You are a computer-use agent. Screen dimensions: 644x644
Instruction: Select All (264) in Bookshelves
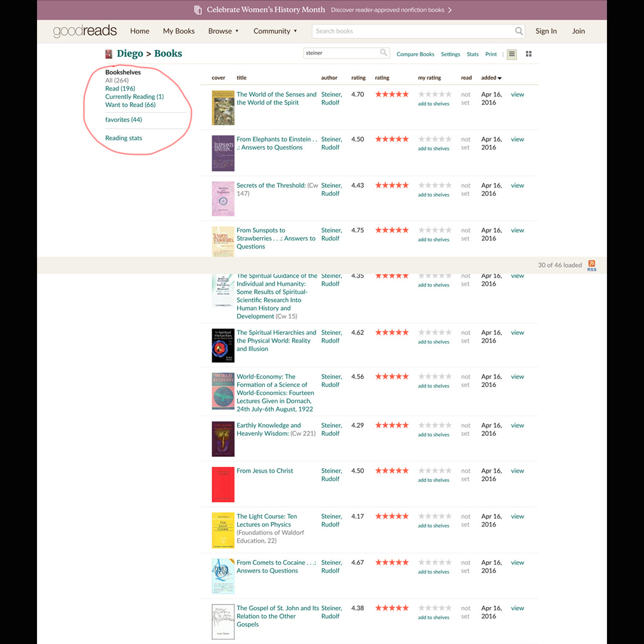[117, 80]
